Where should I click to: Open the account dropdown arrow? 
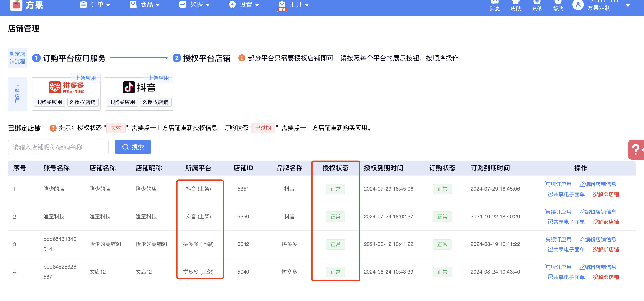(628, 5)
